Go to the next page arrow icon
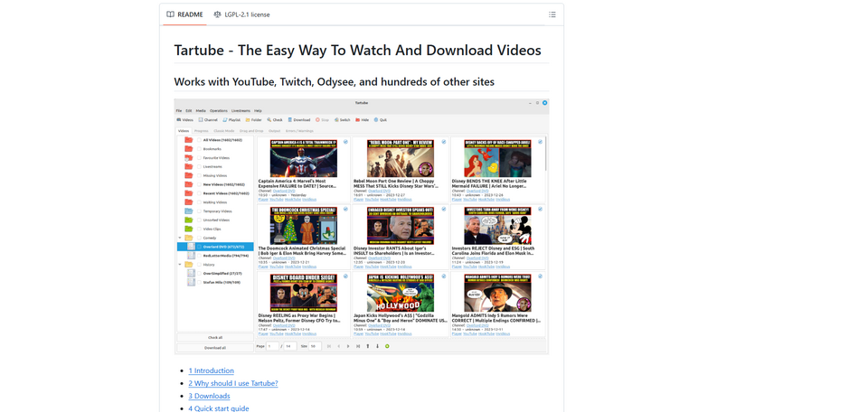This screenshot has width=868, height=412. [x=348, y=346]
